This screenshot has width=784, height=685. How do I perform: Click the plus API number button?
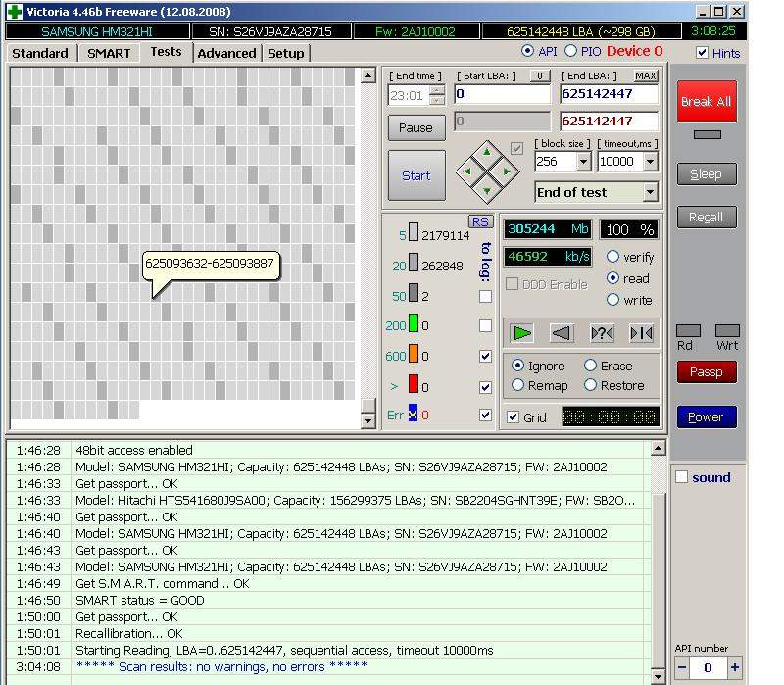coord(735,667)
